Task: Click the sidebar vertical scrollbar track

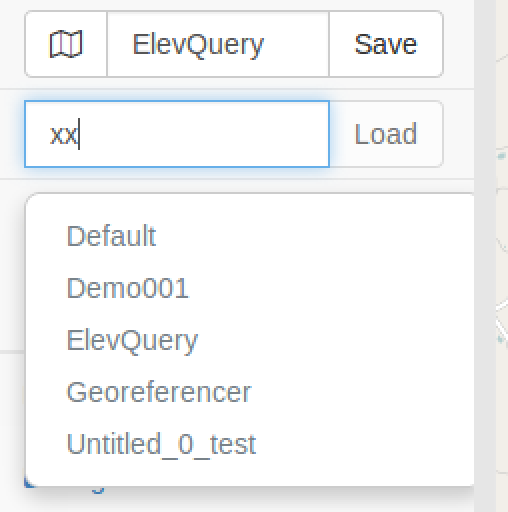Action: [485, 256]
